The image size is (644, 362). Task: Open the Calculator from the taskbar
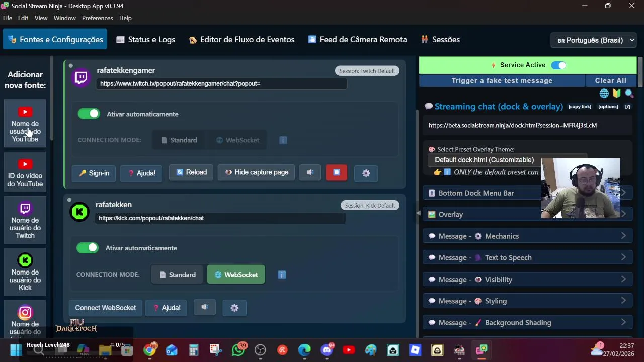pos(194,350)
